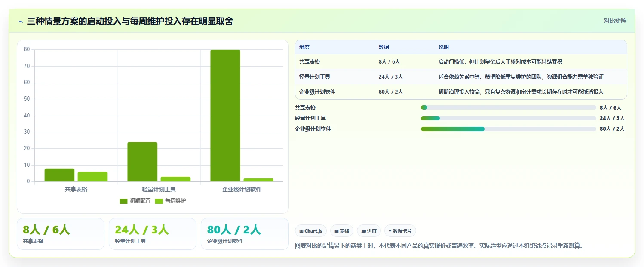The image size is (644, 267).
Task: Click the 8人 / 6人 progress row value
Action: 610,107
